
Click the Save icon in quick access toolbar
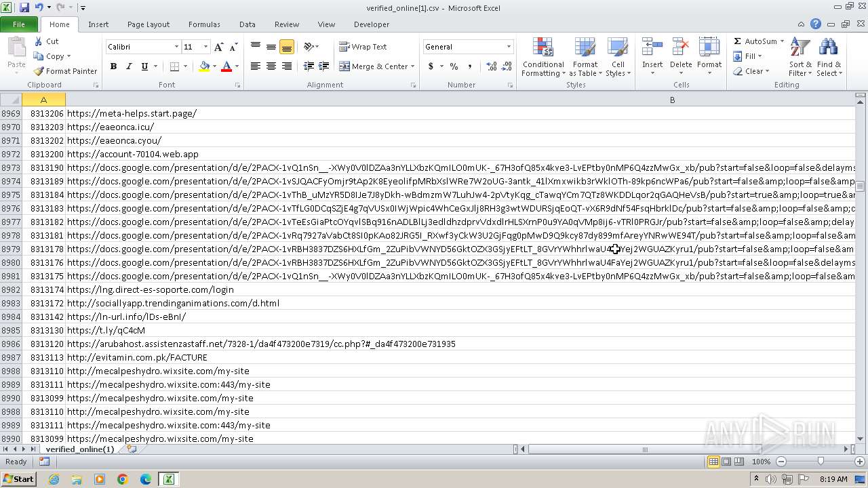(x=24, y=7)
